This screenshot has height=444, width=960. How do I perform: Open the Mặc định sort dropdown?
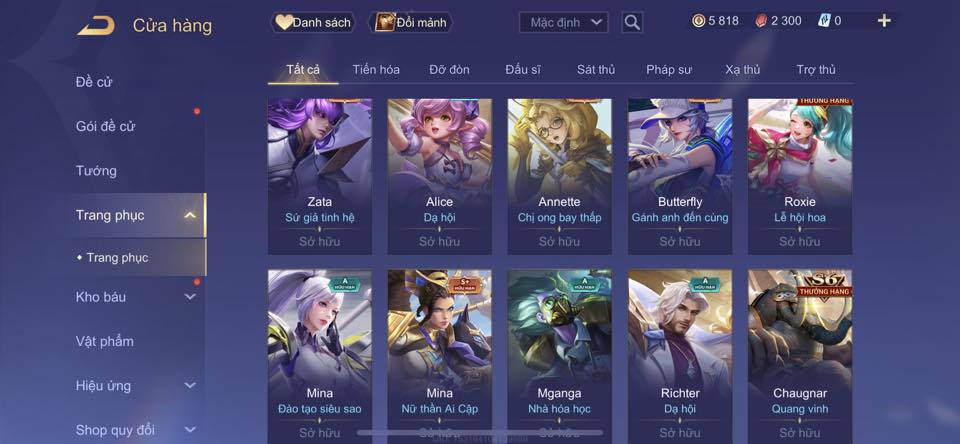[564, 23]
